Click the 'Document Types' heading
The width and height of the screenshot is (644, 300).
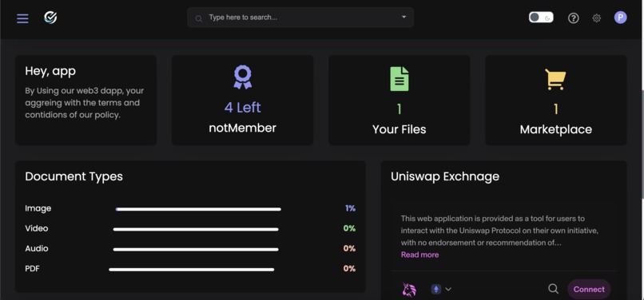[x=74, y=176]
